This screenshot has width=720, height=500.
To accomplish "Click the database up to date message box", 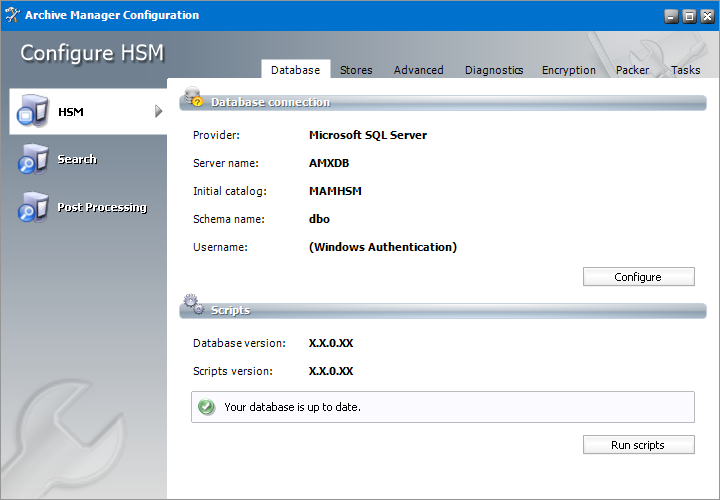I will (442, 407).
